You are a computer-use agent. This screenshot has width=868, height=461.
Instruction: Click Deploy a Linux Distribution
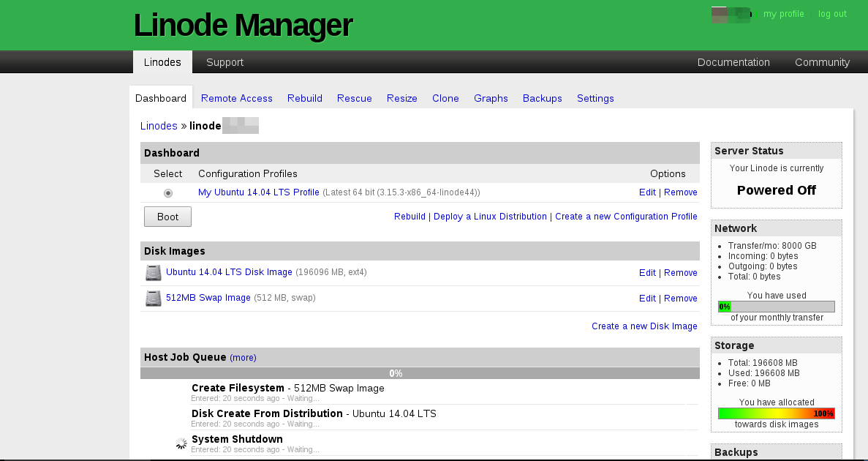[490, 216]
